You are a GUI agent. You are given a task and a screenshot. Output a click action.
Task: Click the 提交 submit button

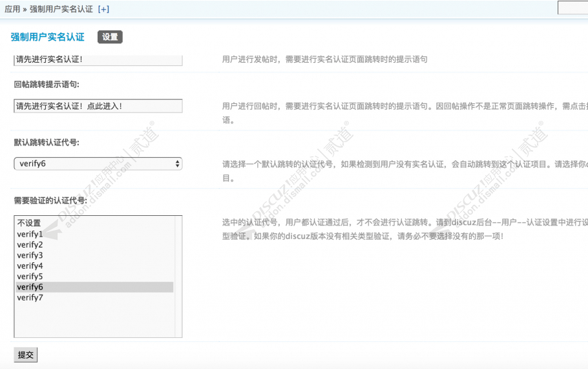pos(25,355)
